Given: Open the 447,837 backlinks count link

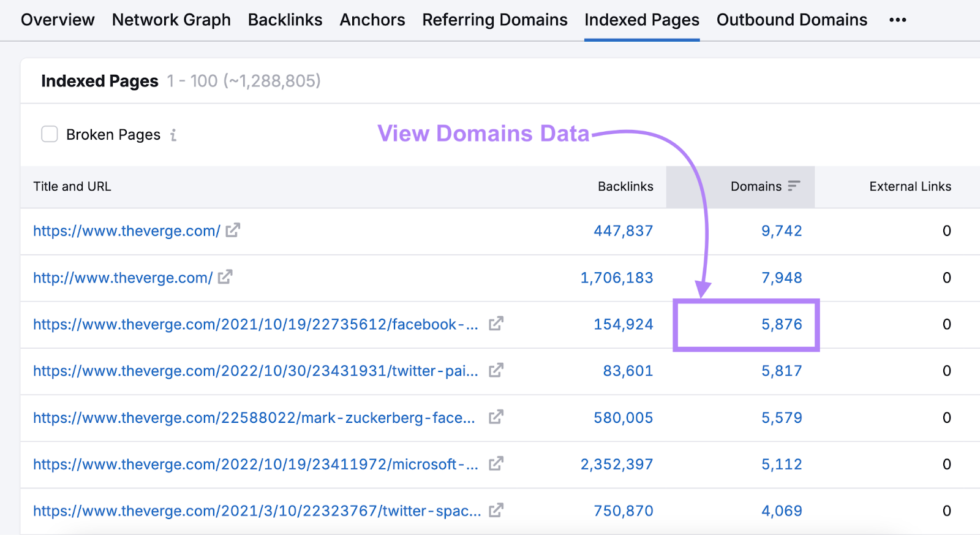Looking at the screenshot, I should 623,231.
